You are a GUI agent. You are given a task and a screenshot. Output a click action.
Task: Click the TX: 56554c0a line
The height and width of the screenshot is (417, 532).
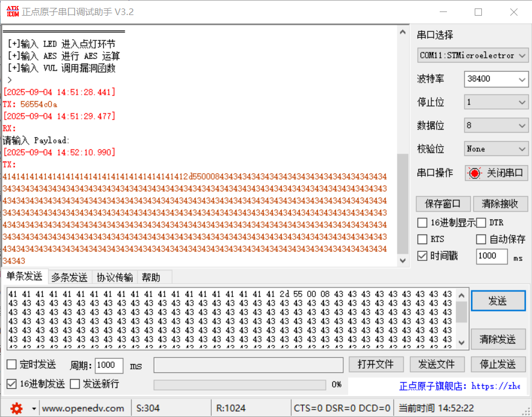click(30, 104)
